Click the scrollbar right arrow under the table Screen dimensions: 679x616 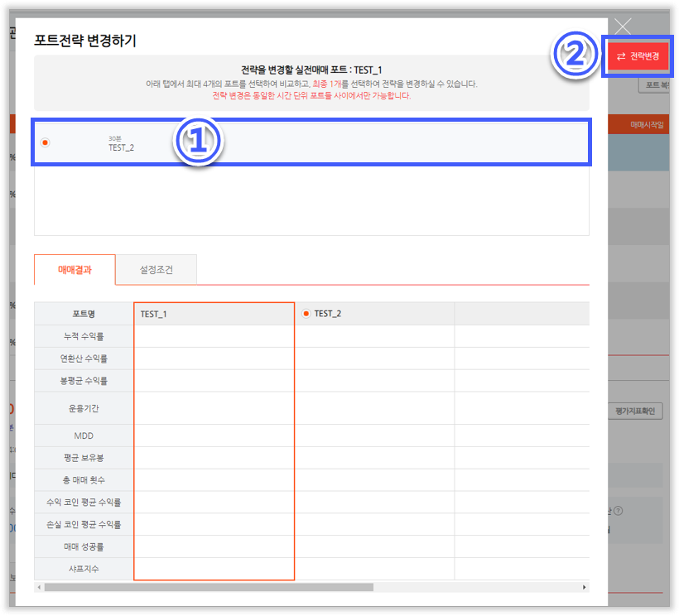[x=585, y=587]
